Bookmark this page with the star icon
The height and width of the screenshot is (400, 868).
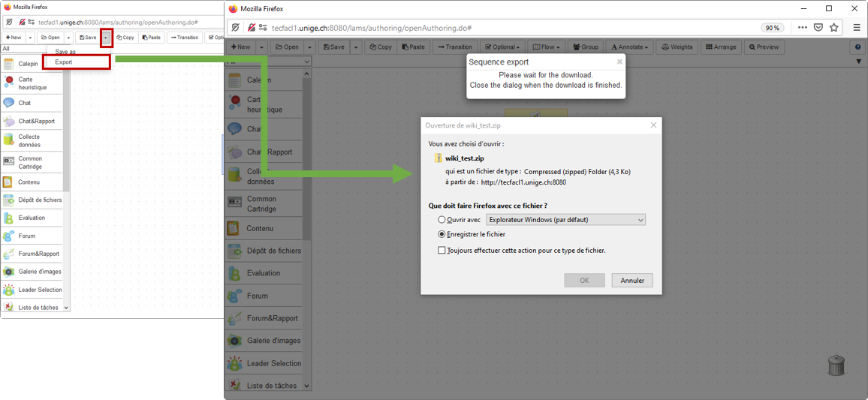click(833, 27)
